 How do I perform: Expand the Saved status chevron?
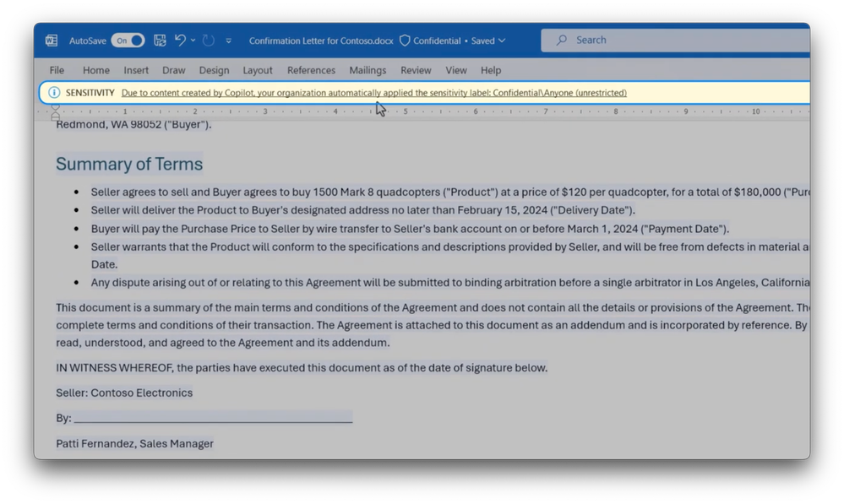502,41
